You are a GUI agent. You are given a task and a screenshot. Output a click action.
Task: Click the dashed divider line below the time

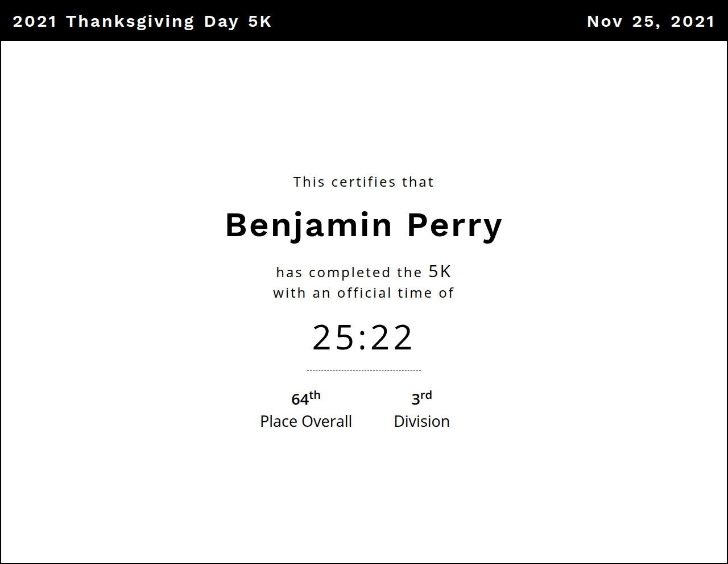(363, 370)
